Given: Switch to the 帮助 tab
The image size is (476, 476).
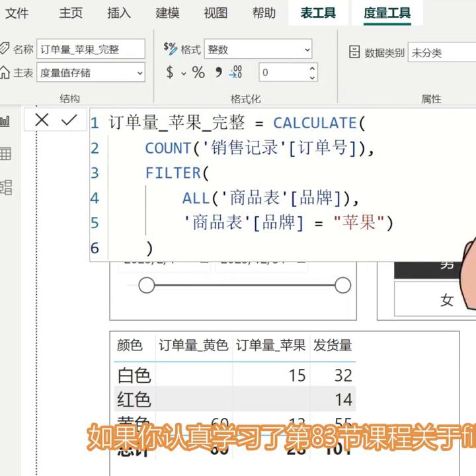Looking at the screenshot, I should 264,13.
